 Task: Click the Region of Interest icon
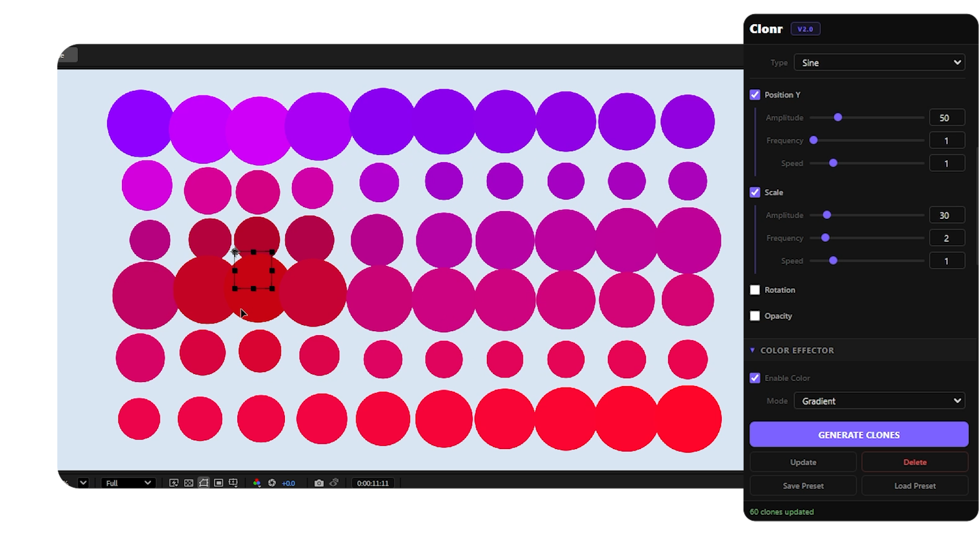[x=218, y=483]
